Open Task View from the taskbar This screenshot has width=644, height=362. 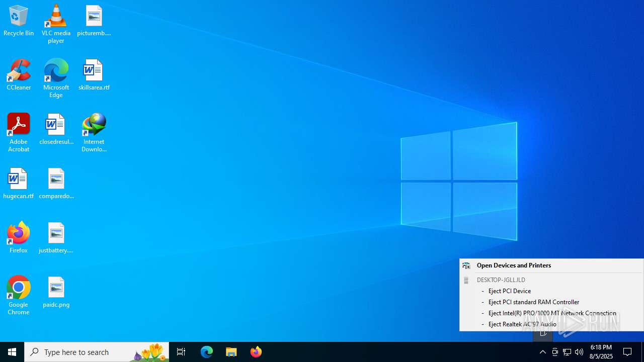coord(181,352)
